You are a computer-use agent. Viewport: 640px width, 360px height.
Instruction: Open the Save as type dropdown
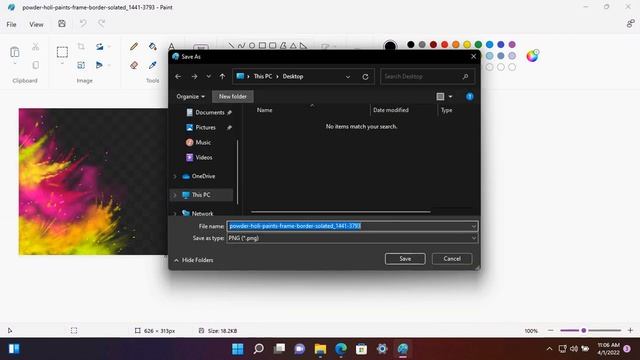(473, 238)
